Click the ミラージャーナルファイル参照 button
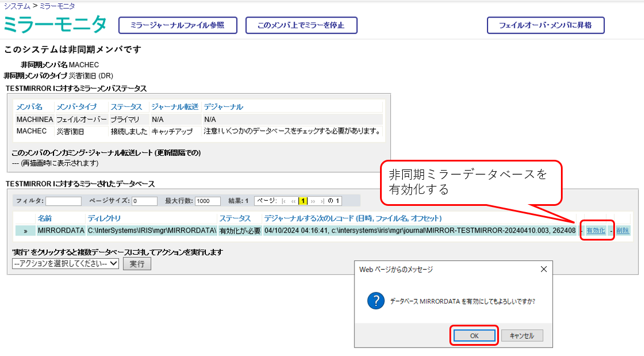 click(177, 26)
